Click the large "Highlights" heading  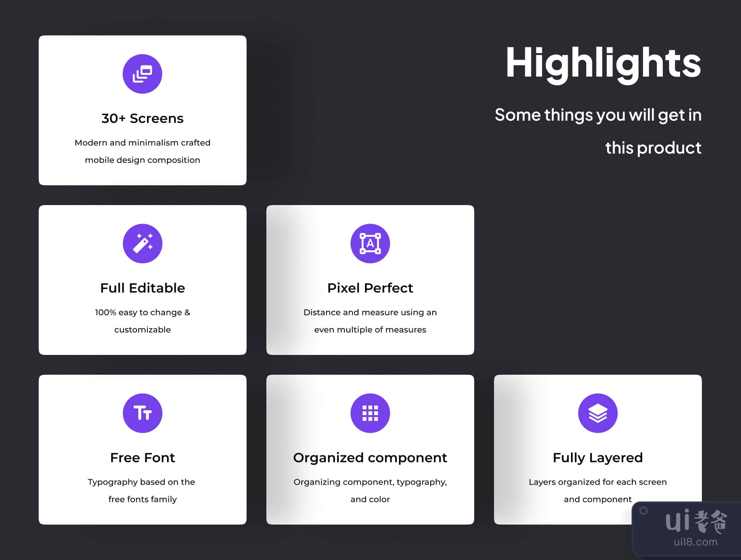pos(603,63)
